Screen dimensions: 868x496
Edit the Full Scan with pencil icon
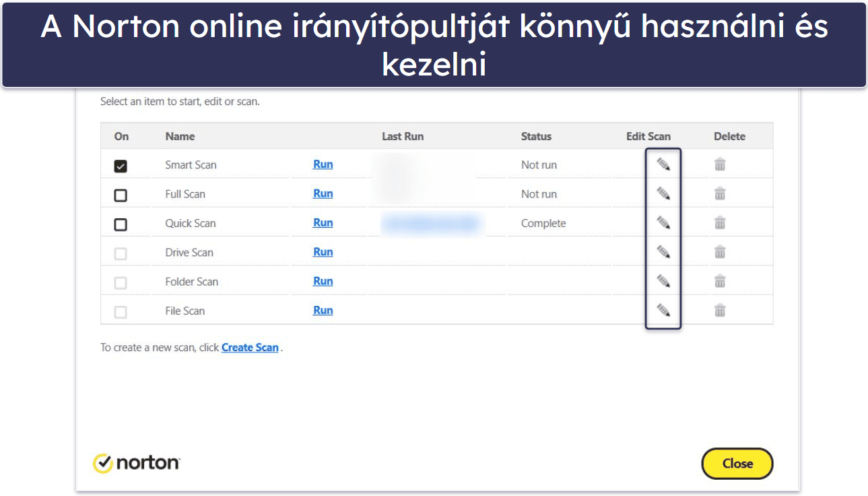pos(663,194)
